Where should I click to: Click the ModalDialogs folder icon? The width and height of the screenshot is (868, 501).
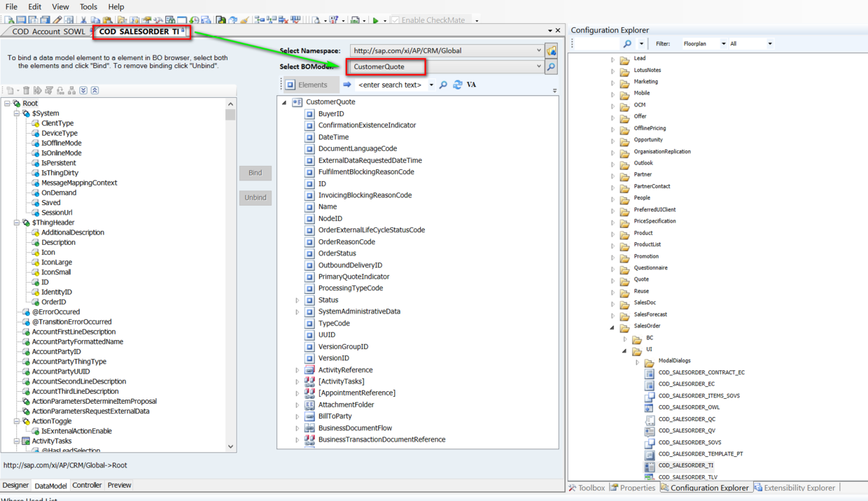(x=649, y=362)
